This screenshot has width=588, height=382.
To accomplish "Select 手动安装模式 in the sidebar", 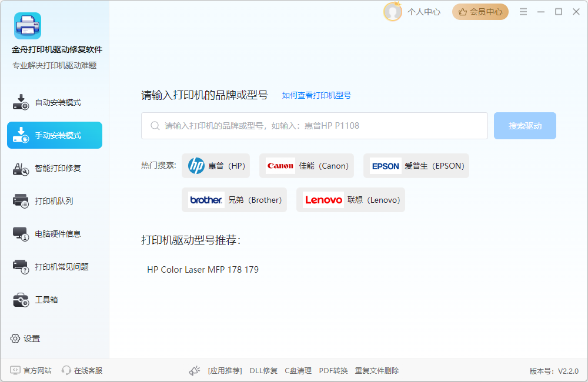I will (55, 135).
